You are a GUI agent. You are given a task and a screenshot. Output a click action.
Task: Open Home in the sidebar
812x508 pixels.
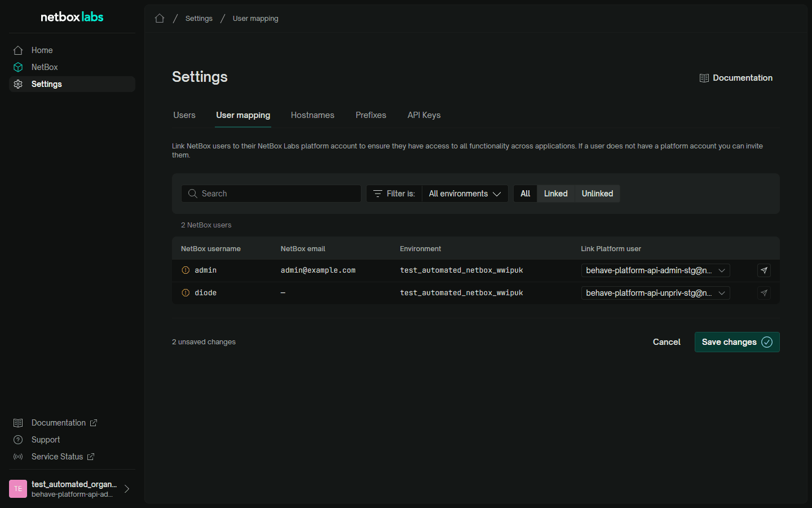(72, 50)
